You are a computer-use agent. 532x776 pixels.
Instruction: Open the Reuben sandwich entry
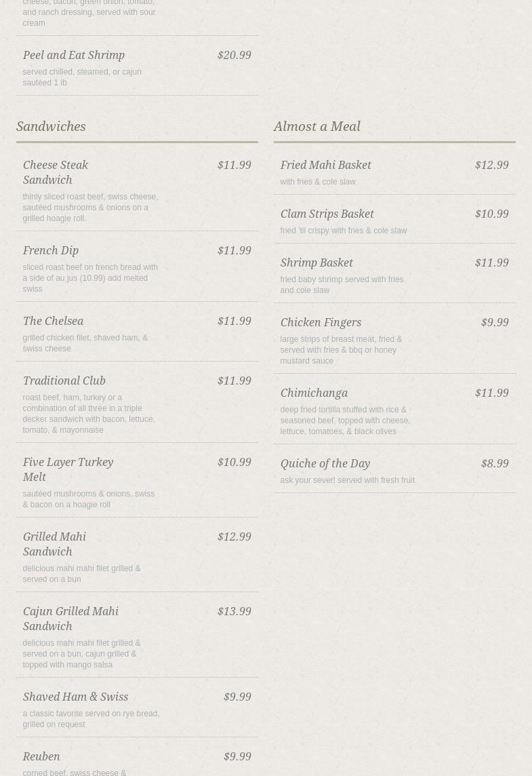pyautogui.click(x=41, y=757)
